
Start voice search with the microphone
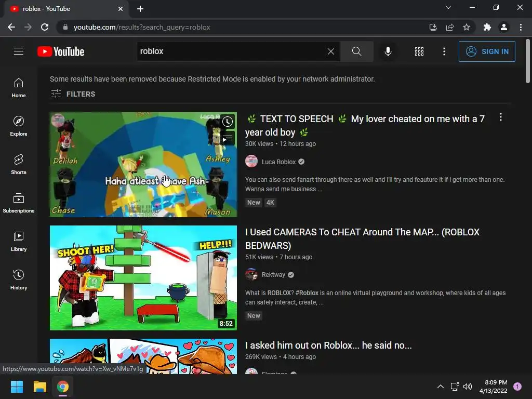pyautogui.click(x=388, y=51)
